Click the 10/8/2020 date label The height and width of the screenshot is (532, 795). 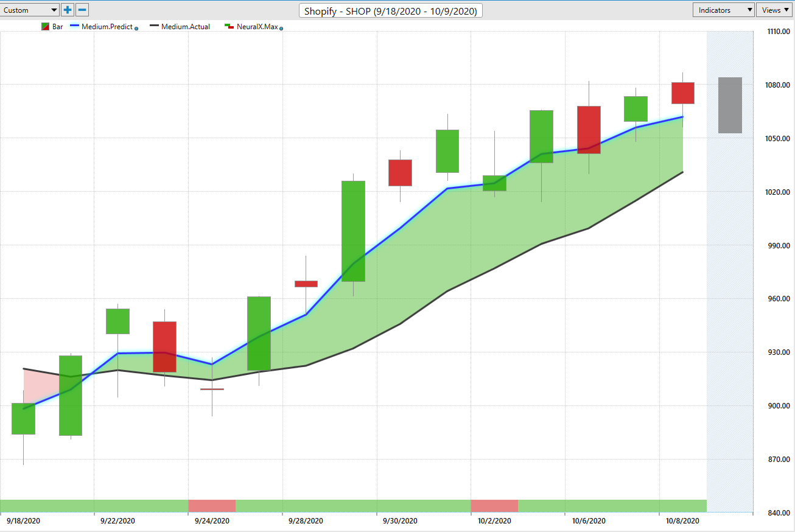682,521
